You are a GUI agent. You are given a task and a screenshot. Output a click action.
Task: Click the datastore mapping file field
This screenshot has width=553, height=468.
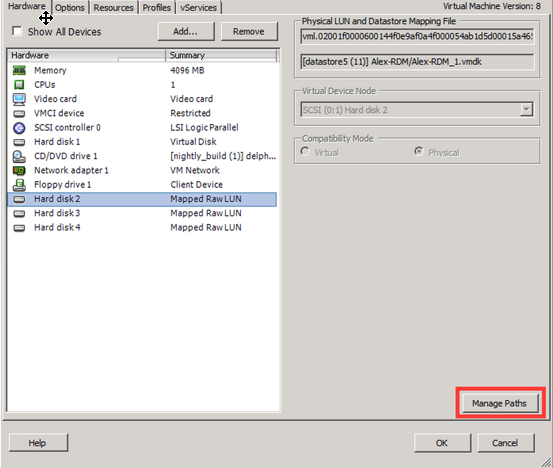[x=417, y=62]
